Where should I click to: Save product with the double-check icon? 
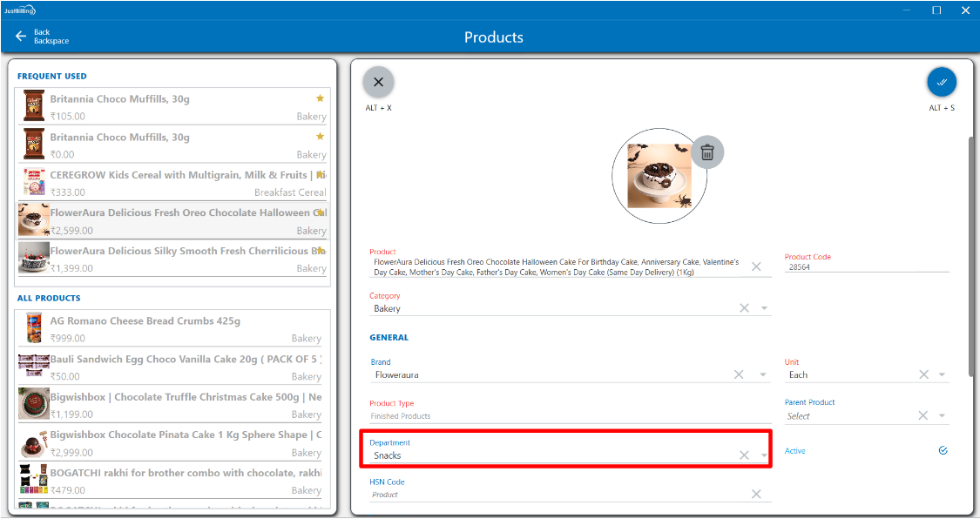pos(941,82)
